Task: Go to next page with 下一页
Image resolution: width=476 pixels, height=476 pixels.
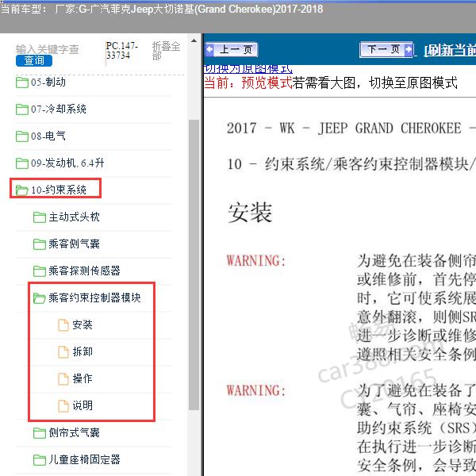Action: tap(386, 49)
